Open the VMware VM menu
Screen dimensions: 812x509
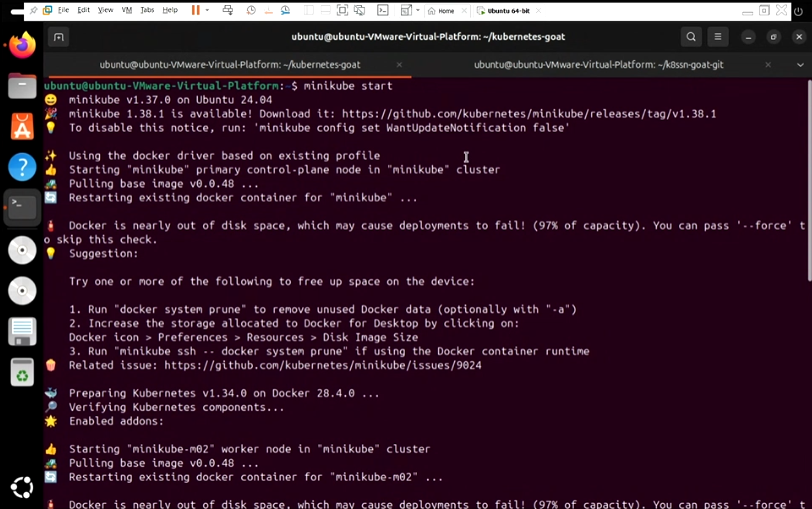[x=127, y=10]
